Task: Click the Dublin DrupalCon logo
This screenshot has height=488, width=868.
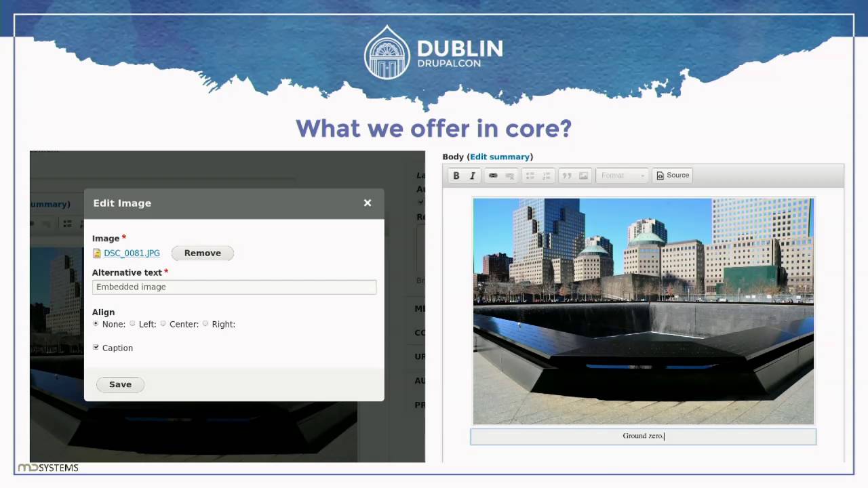Action: click(433, 52)
